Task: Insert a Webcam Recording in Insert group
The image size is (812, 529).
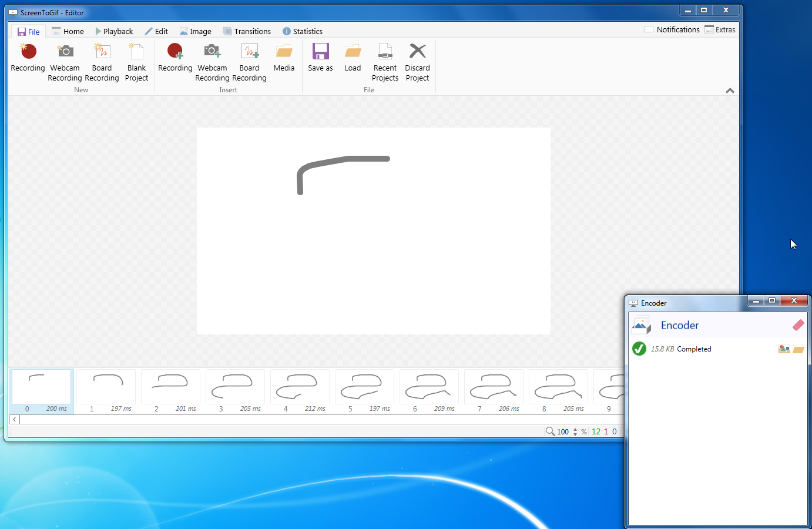Action: 212,62
